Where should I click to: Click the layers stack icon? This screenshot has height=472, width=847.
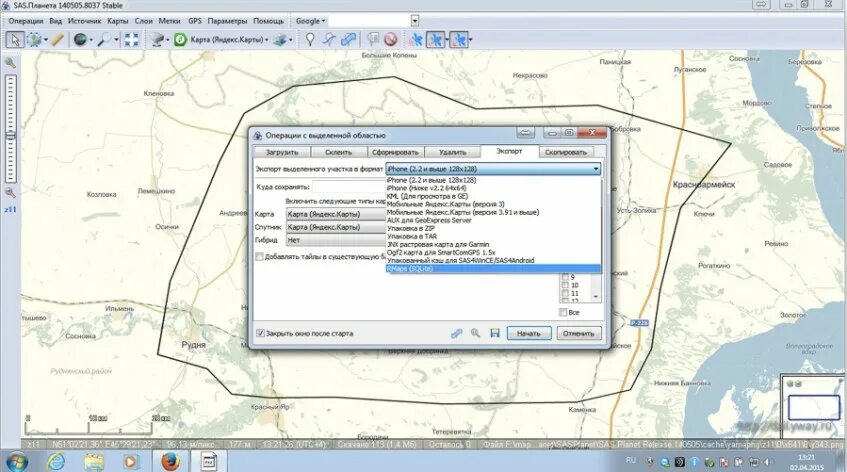pyautogui.click(x=280, y=39)
